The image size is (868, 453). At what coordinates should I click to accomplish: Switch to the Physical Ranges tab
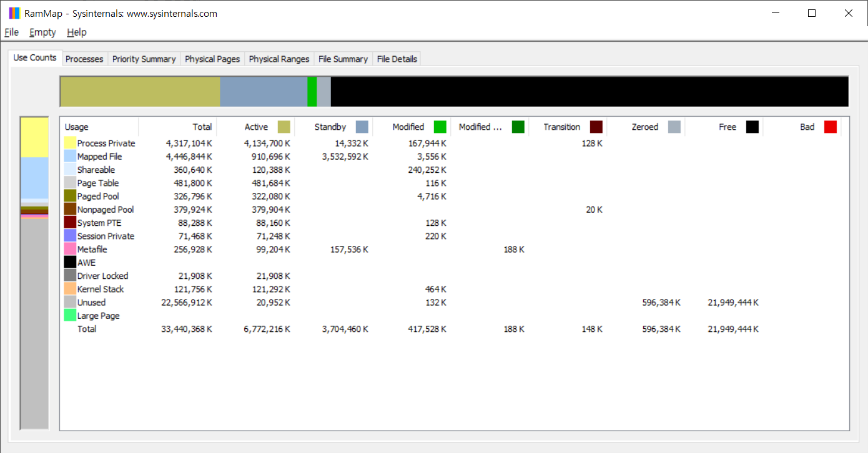point(279,59)
